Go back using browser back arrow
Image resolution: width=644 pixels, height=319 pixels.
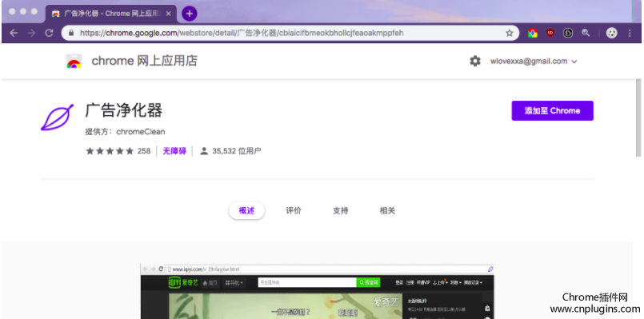(14, 34)
